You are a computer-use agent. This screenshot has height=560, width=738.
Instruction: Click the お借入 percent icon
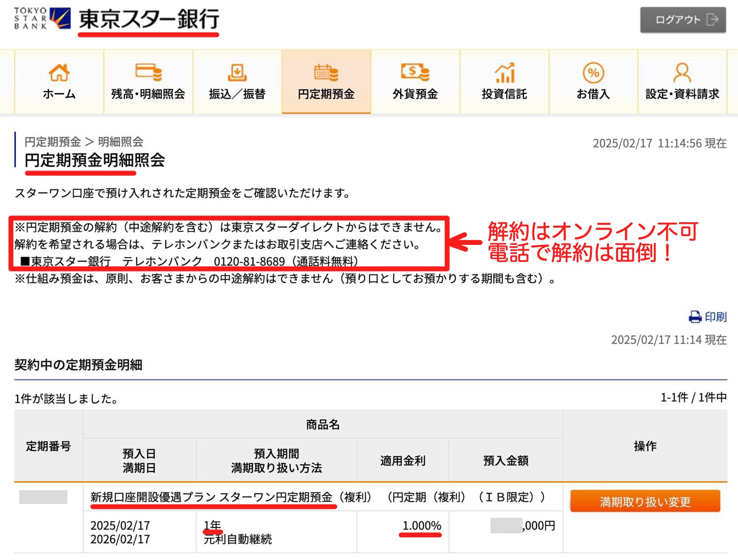[593, 73]
